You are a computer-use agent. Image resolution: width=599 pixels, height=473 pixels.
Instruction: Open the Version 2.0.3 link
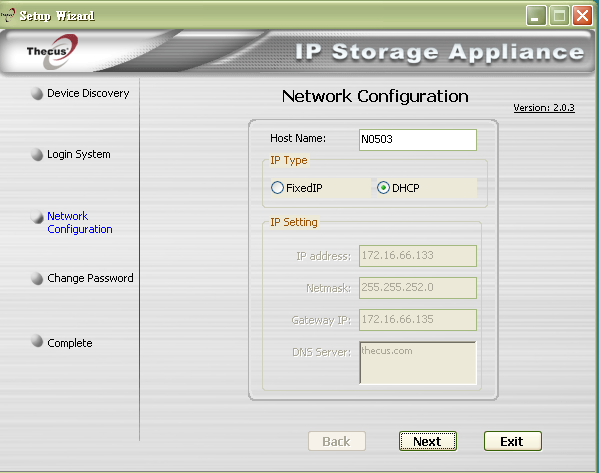pyautogui.click(x=544, y=108)
